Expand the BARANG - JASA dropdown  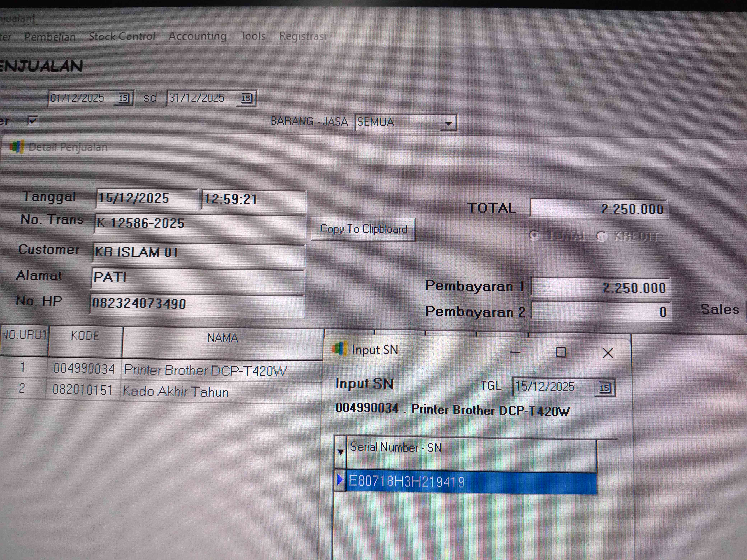point(449,123)
